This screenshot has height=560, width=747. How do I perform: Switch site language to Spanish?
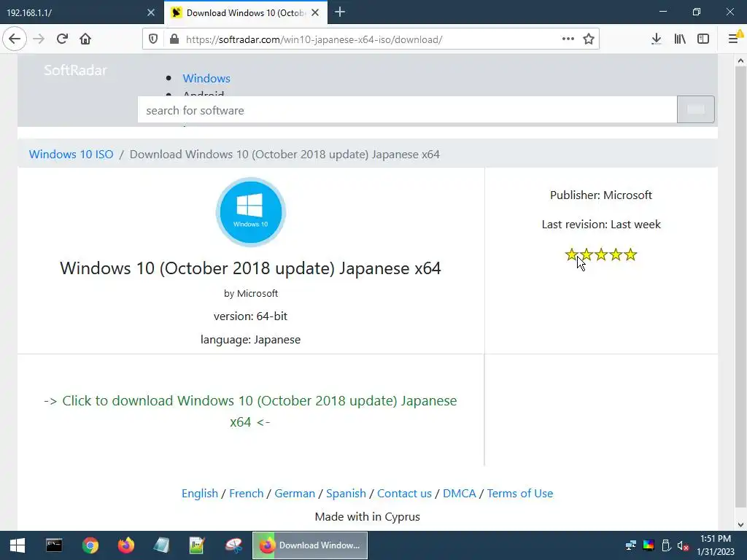[346, 494]
